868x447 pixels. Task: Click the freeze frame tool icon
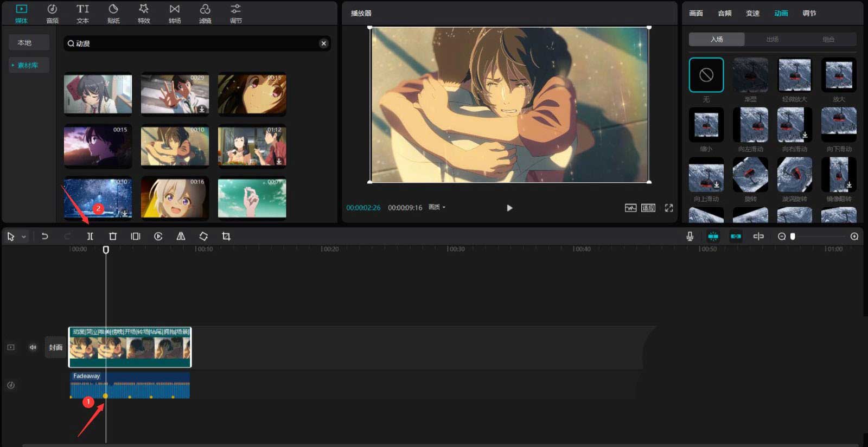[136, 237]
